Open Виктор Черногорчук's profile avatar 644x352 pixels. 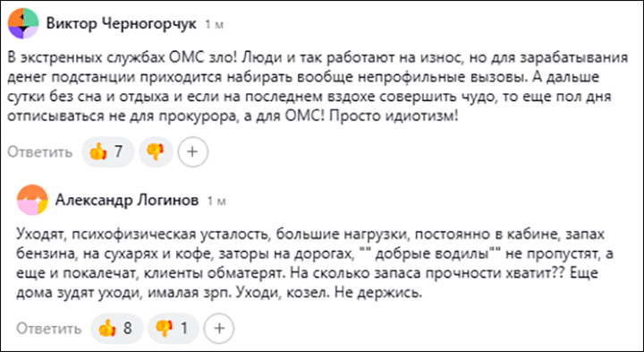[23, 23]
